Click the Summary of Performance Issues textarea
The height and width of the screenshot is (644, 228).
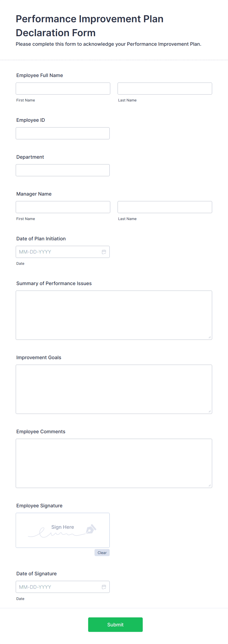point(114,315)
